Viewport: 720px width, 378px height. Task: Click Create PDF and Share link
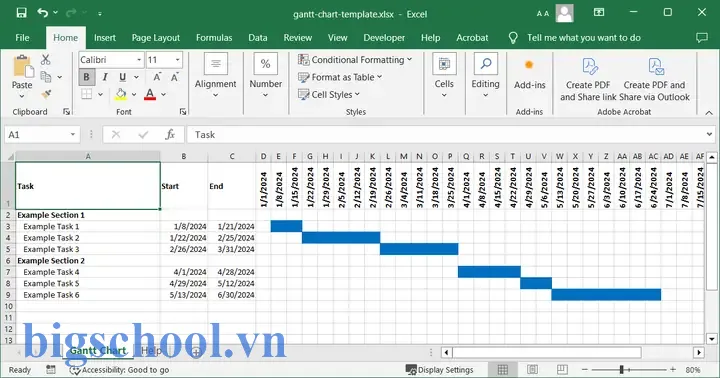coord(588,79)
